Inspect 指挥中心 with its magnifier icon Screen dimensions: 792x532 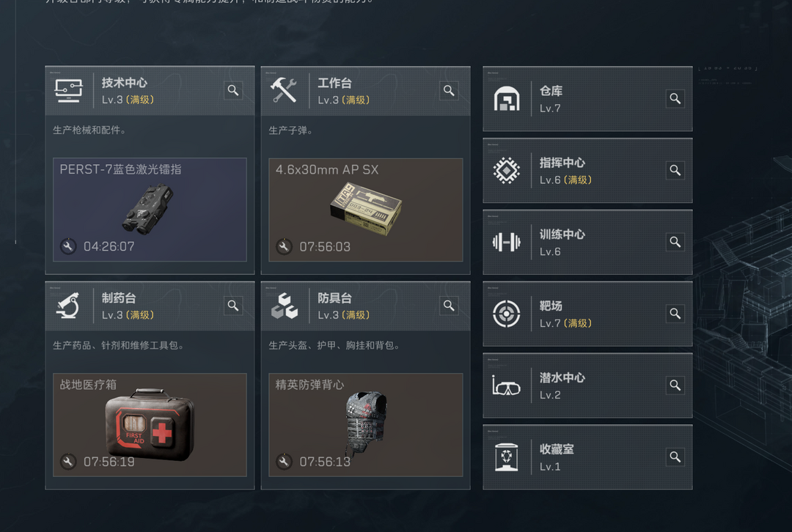point(675,171)
